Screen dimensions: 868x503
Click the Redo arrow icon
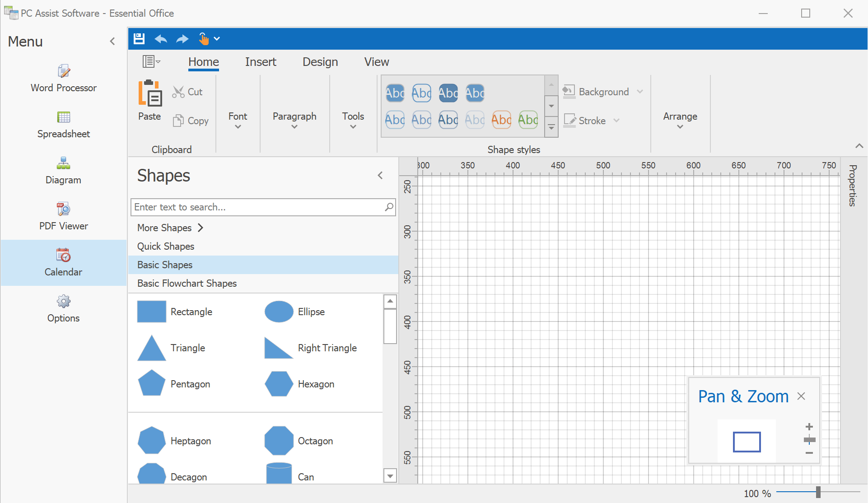tap(182, 39)
